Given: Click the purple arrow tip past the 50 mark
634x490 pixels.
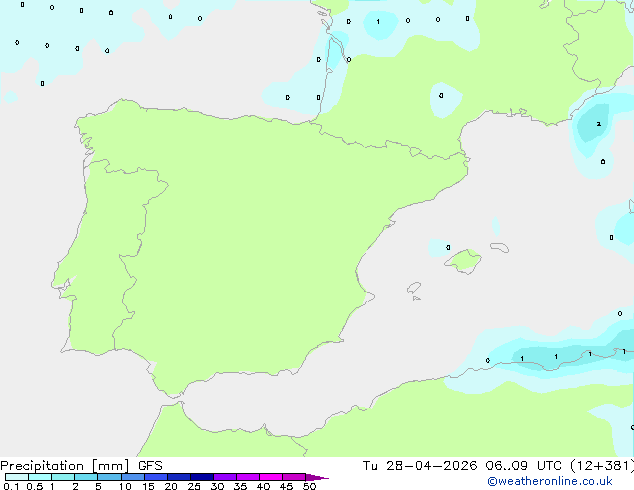Looking at the screenshot, I should (x=317, y=477).
